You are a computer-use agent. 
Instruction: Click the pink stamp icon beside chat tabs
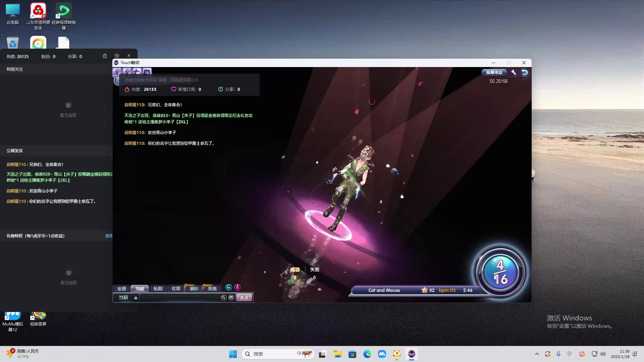coord(237,288)
